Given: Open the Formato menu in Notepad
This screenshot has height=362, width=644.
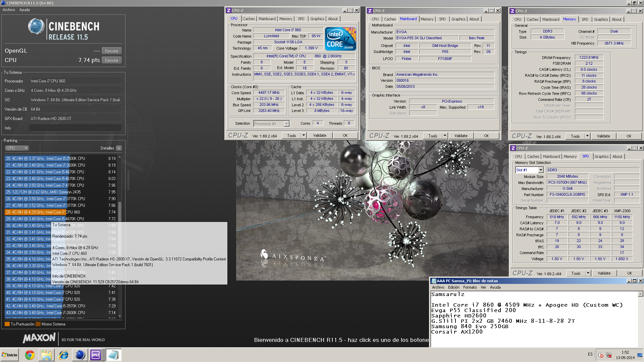Looking at the screenshot, I should (x=470, y=287).
